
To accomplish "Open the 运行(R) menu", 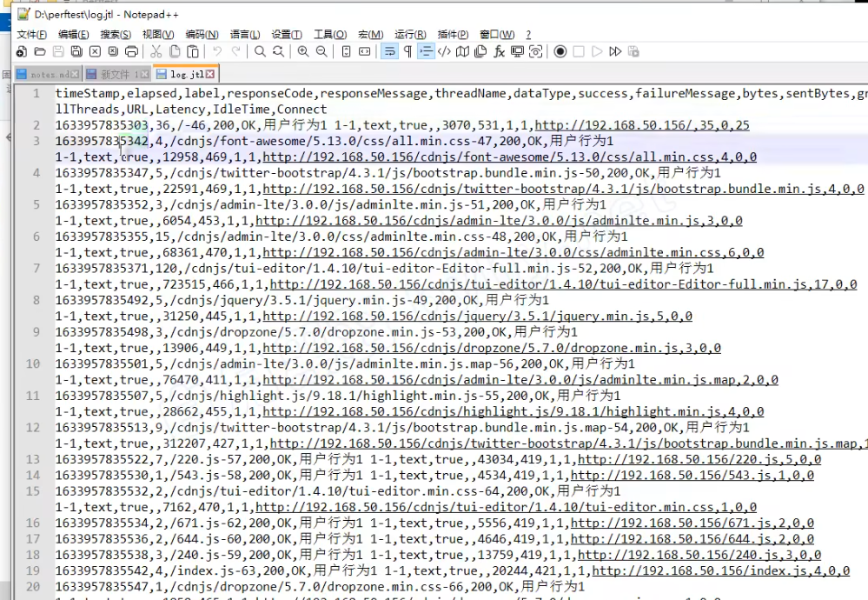I will 410,35.
